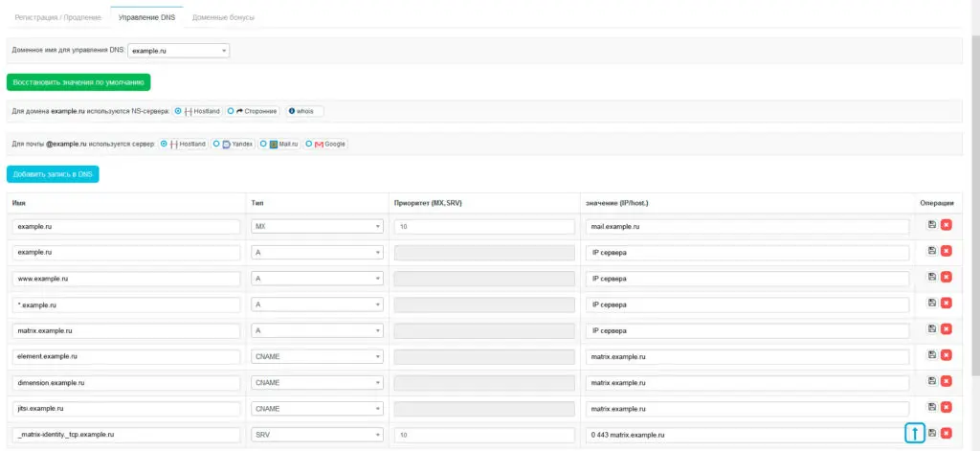The width and height of the screenshot is (980, 451).
Task: Choose Hostland as mail server
Action: [164, 144]
